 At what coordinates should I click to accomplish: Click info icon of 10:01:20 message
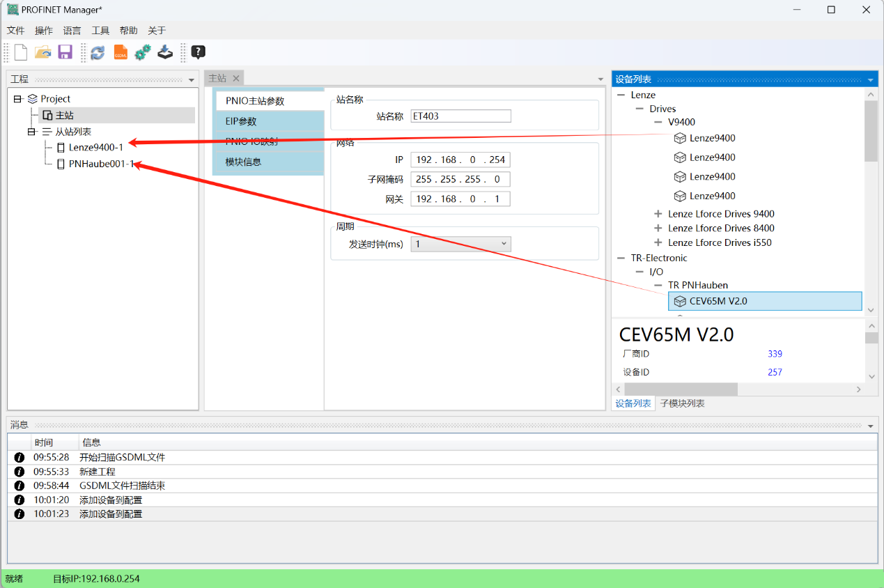20,500
